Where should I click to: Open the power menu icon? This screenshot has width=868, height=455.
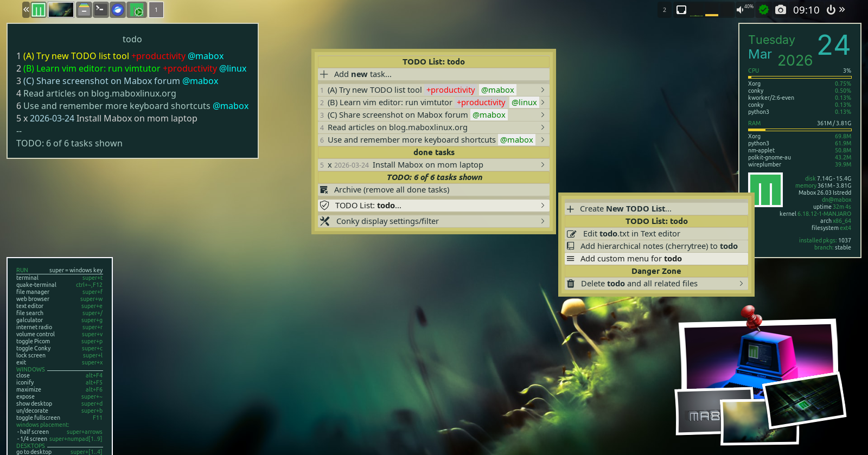click(831, 10)
